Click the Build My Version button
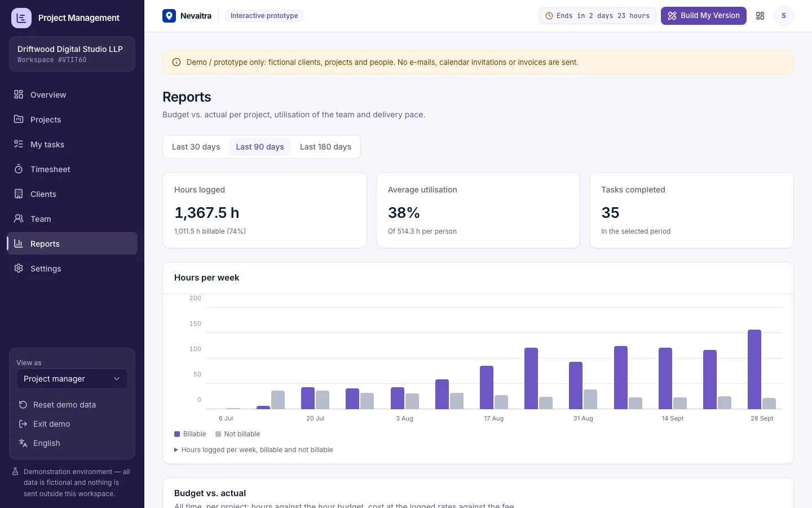The image size is (812, 508). coord(704,16)
